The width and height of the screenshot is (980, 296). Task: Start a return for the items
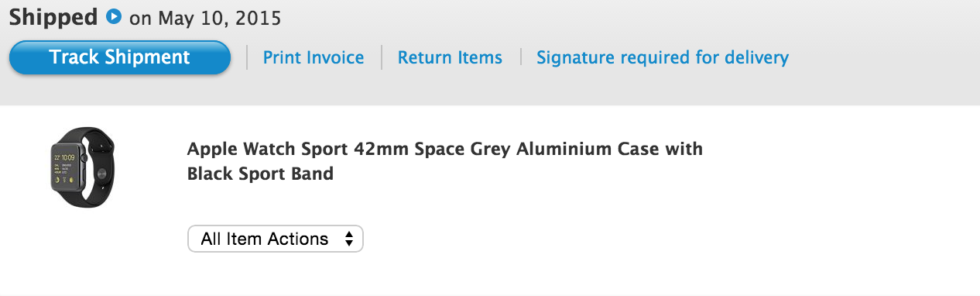[450, 57]
